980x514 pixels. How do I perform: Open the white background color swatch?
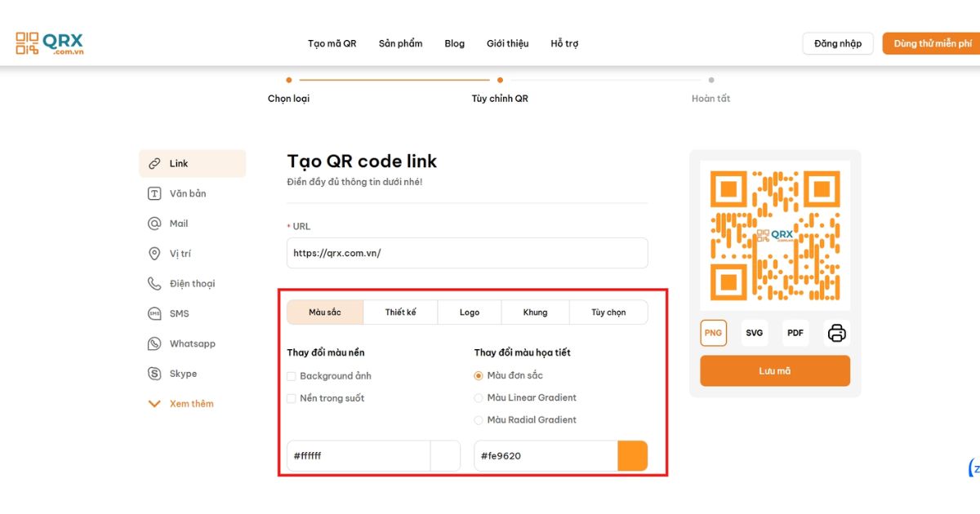[x=445, y=456]
